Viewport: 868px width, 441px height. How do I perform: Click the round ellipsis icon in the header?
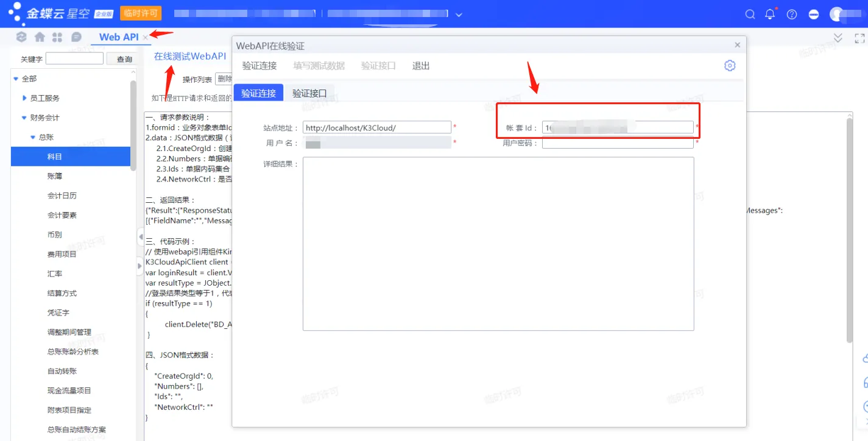(x=814, y=14)
